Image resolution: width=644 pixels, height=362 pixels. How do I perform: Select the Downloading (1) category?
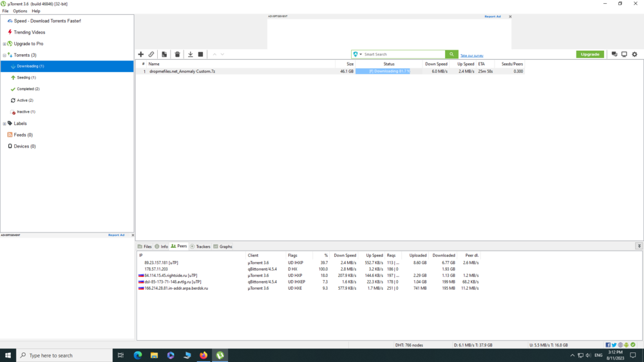tap(67, 66)
